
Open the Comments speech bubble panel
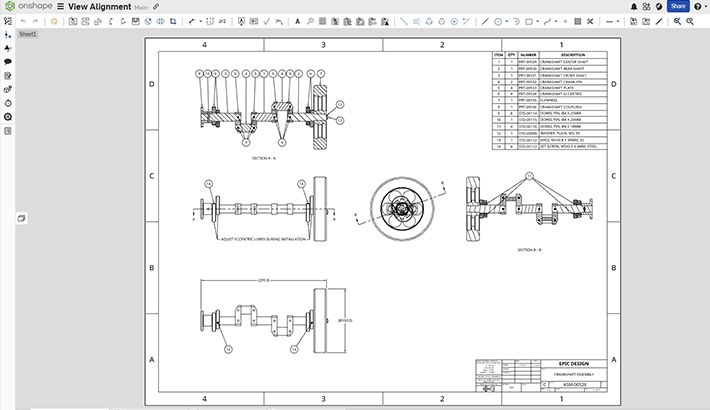[x=8, y=62]
